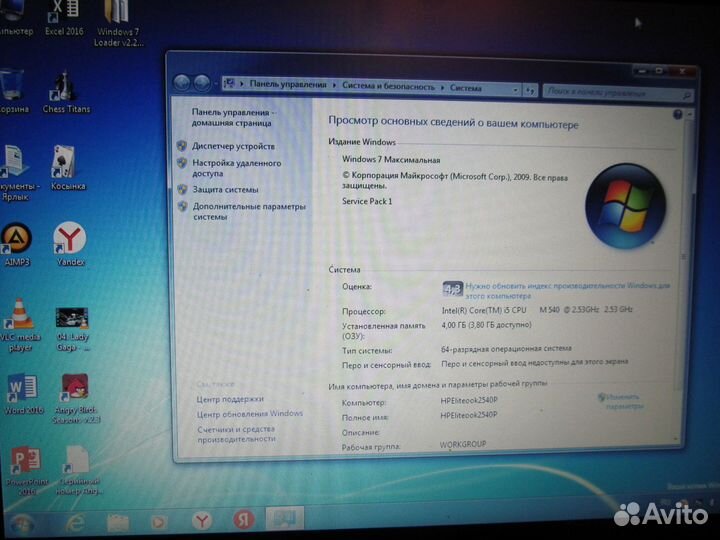The width and height of the screenshot is (720, 540).
Task: Open PowerPoint 2016 desktop shortcut
Action: coord(25,471)
